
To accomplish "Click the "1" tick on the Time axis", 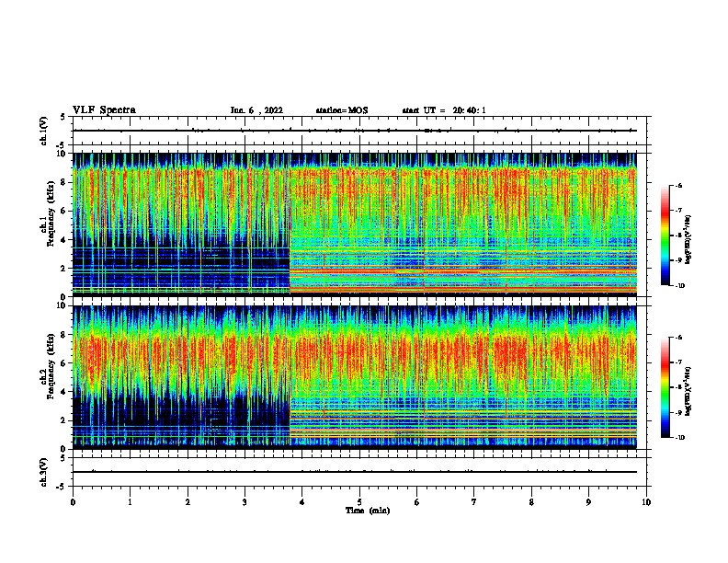I will click(x=130, y=502).
